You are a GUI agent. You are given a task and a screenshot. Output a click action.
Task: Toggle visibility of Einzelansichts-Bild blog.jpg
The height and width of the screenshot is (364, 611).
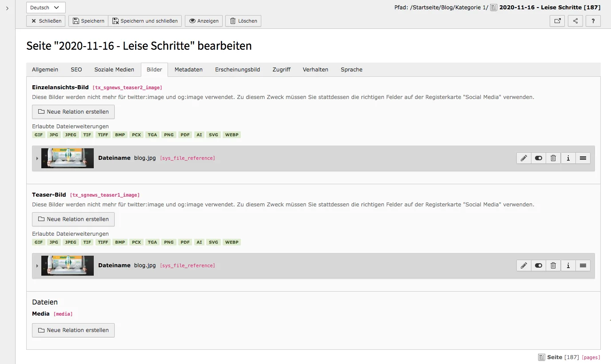click(539, 158)
